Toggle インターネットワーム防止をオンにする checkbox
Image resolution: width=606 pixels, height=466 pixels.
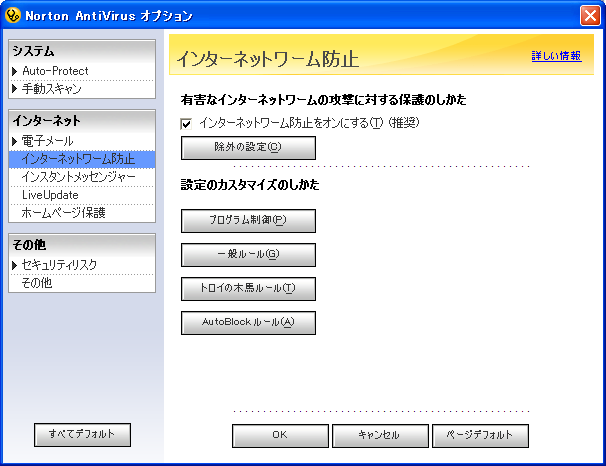(186, 123)
